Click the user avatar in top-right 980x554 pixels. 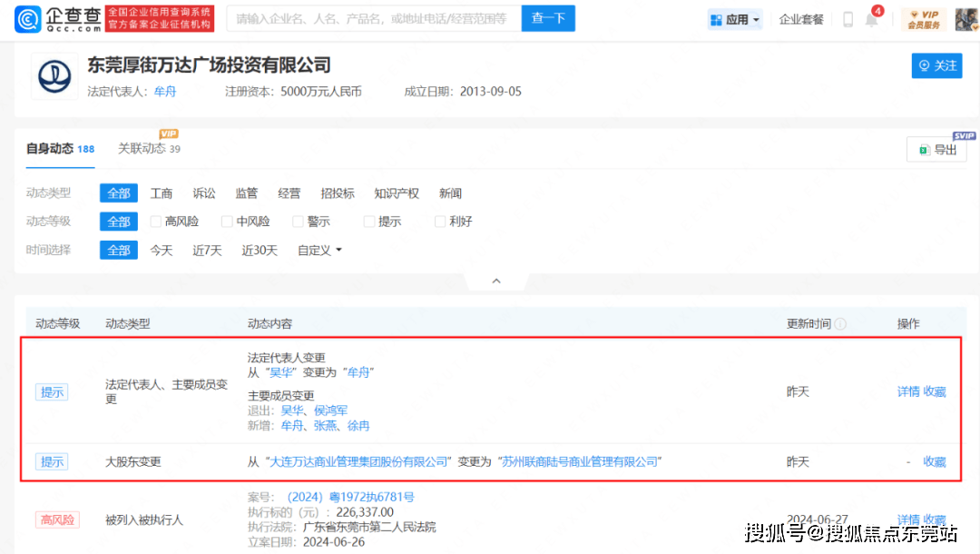pyautogui.click(x=965, y=19)
